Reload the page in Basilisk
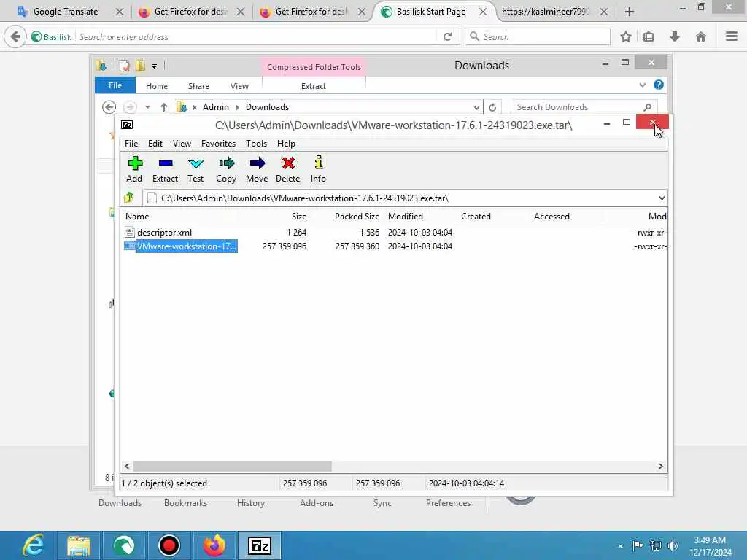 pyautogui.click(x=447, y=36)
